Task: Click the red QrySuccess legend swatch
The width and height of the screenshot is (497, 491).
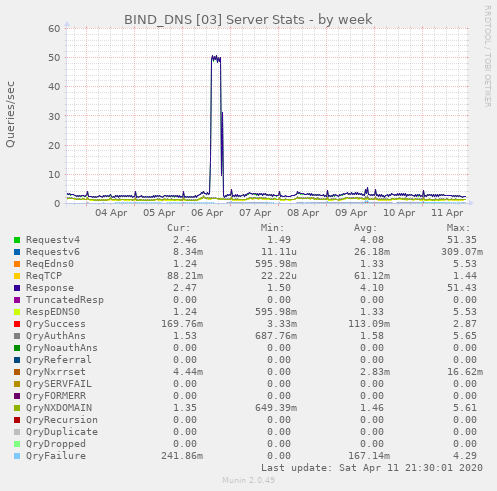Action: click(x=17, y=324)
